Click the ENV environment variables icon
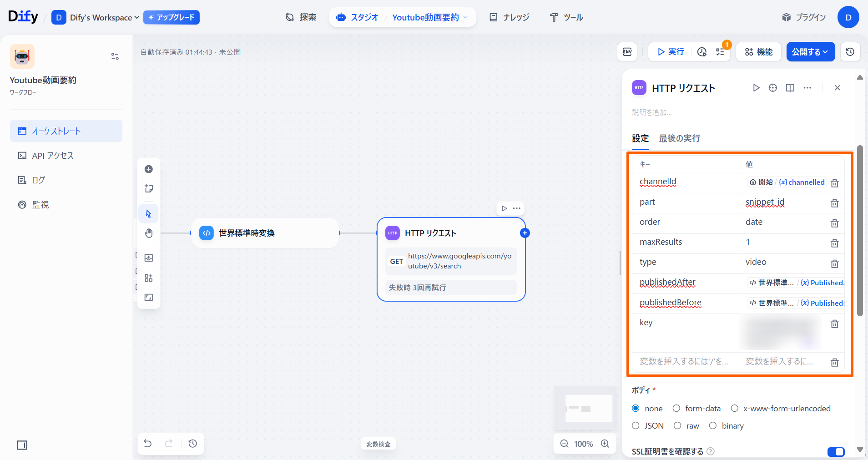 pos(627,52)
